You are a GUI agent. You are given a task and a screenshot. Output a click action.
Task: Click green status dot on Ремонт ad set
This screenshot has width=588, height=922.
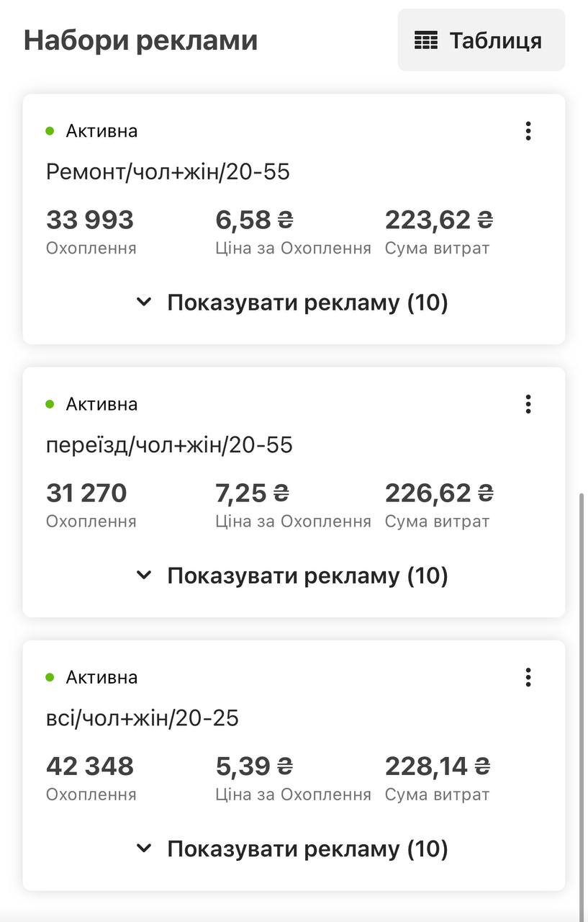tap(50, 131)
